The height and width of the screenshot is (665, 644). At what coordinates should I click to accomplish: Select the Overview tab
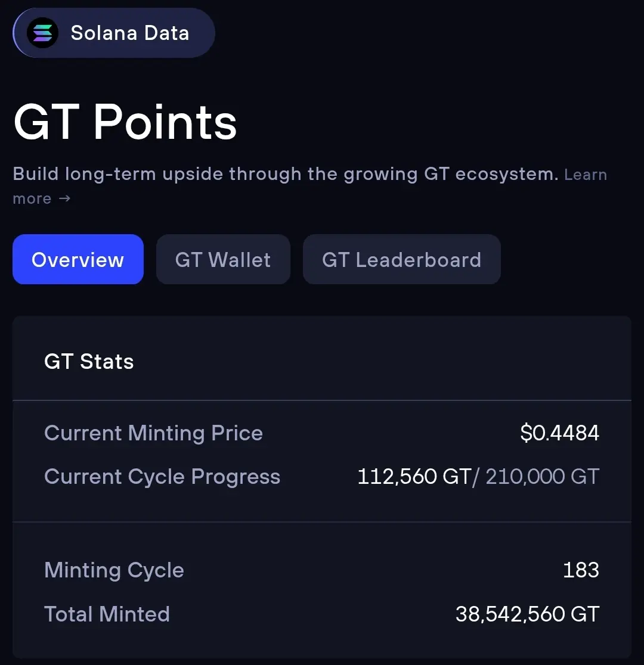pos(78,260)
